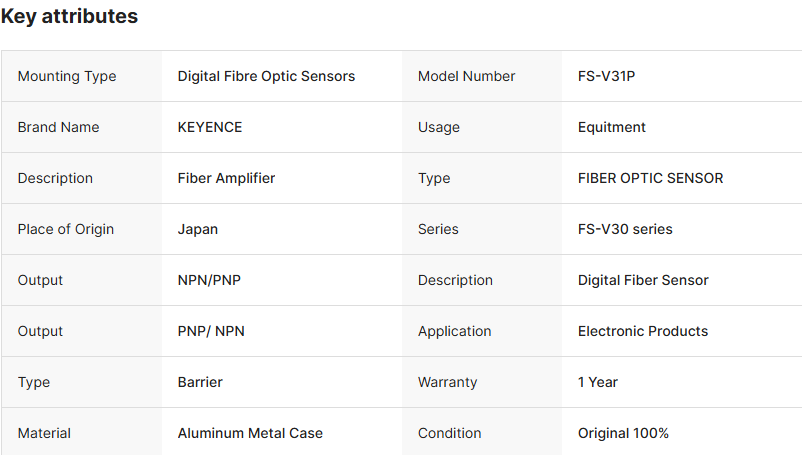Click the "Fiber Amplifier" description value
Viewport: 802px width, 455px height.
226,178
